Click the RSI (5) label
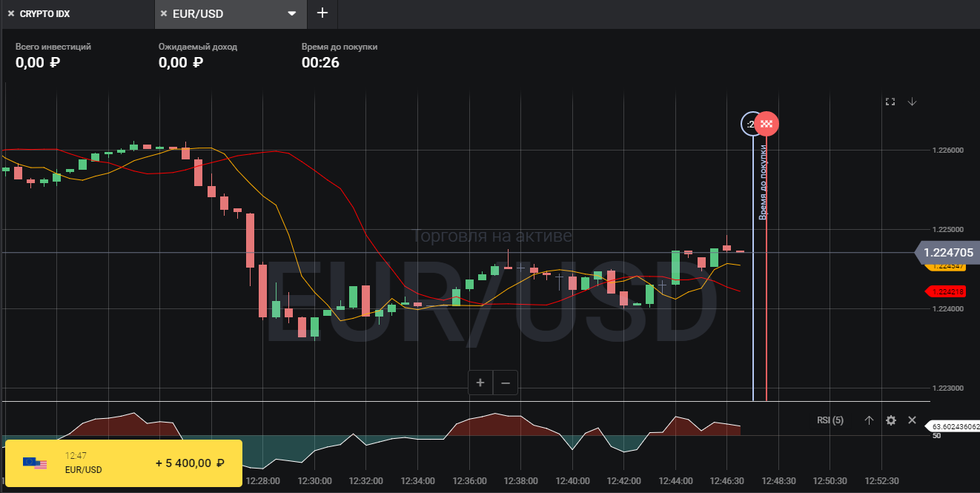Viewport: 980px width, 493px height. 830,420
